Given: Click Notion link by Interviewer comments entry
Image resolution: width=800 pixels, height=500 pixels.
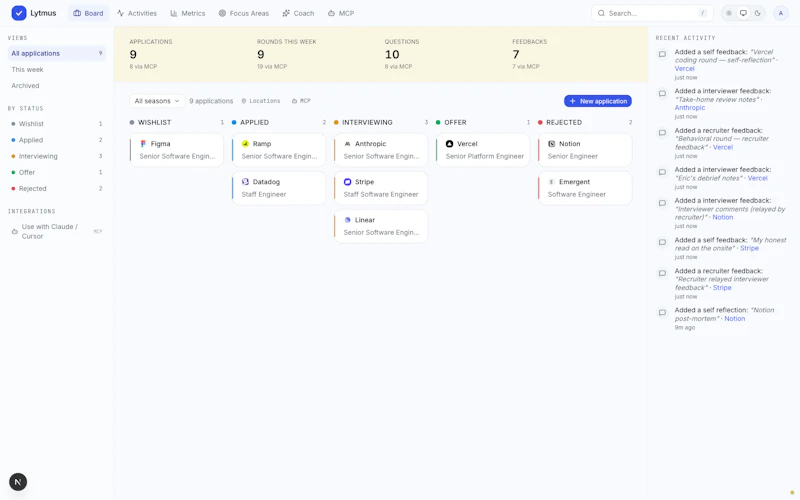Looking at the screenshot, I should pyautogui.click(x=722, y=217).
